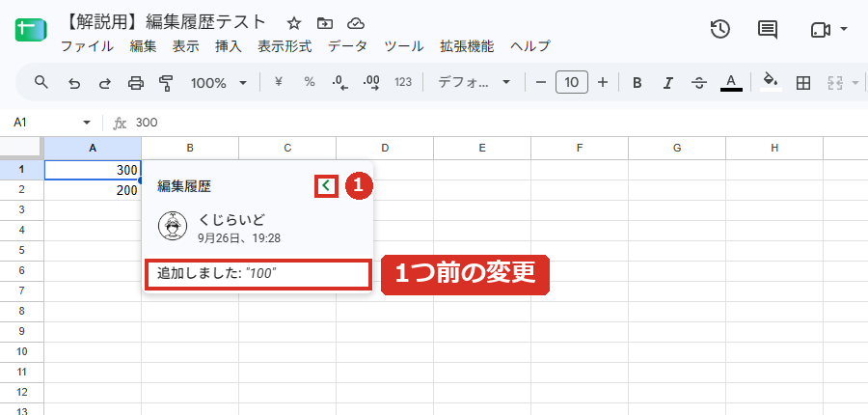
Task: Open the ツール menu
Action: click(403, 46)
